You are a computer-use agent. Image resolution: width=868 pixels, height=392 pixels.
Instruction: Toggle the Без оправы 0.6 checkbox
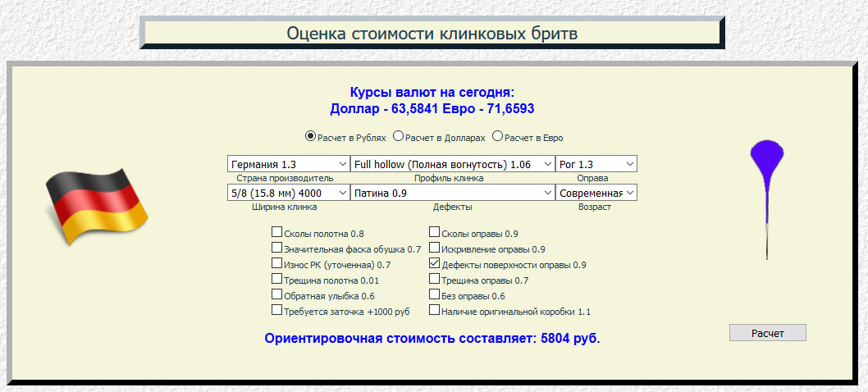click(435, 295)
